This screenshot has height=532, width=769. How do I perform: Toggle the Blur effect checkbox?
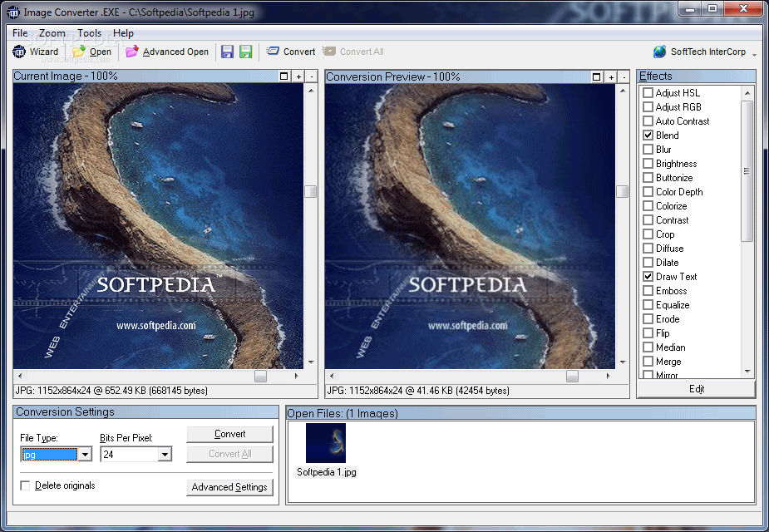pyautogui.click(x=648, y=150)
